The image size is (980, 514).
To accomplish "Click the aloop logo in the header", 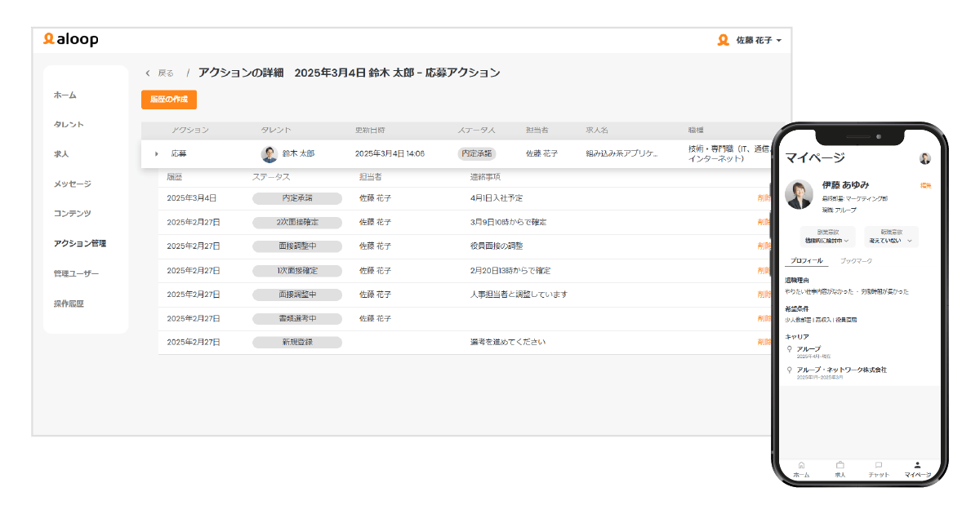I will tap(71, 40).
